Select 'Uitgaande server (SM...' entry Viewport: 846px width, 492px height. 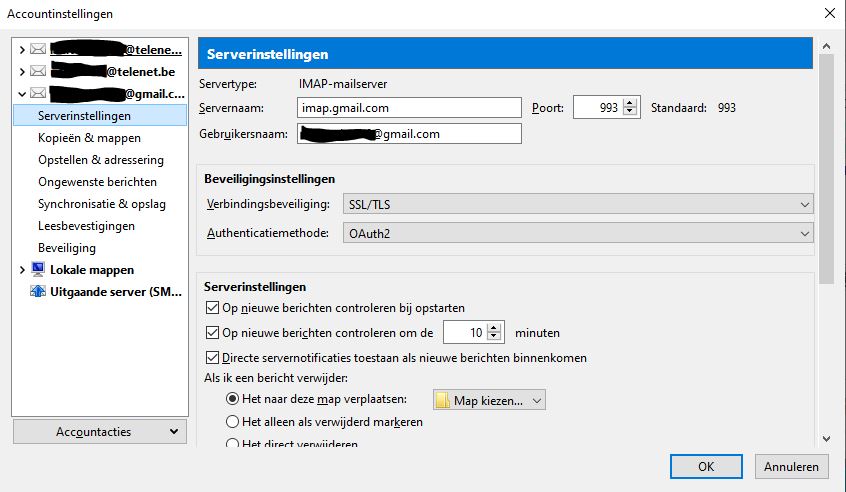(x=116, y=292)
